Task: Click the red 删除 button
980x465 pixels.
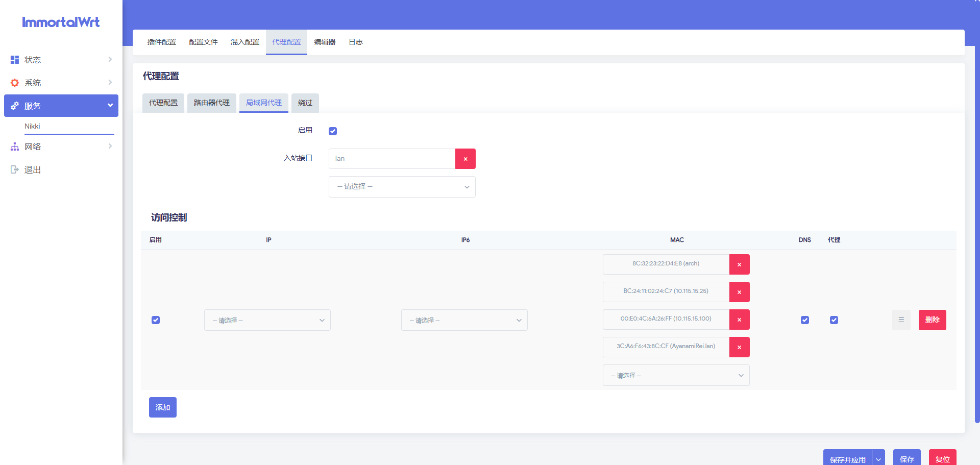Action: pos(933,320)
